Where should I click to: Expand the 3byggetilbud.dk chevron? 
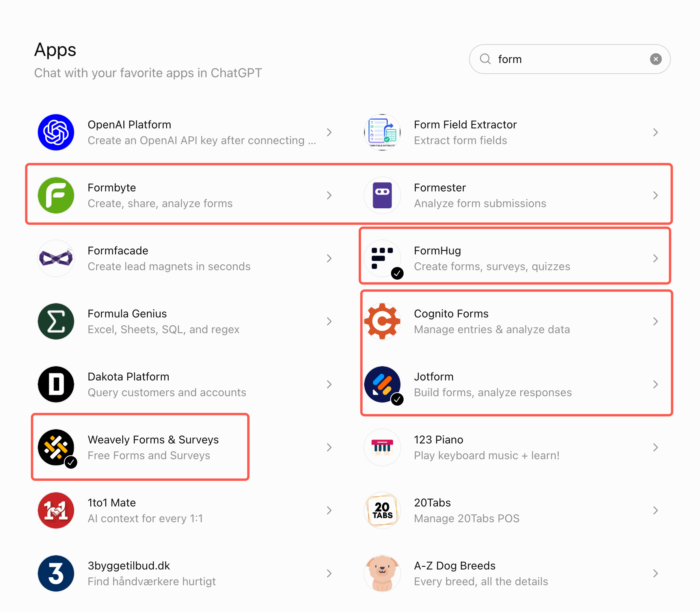(x=329, y=573)
